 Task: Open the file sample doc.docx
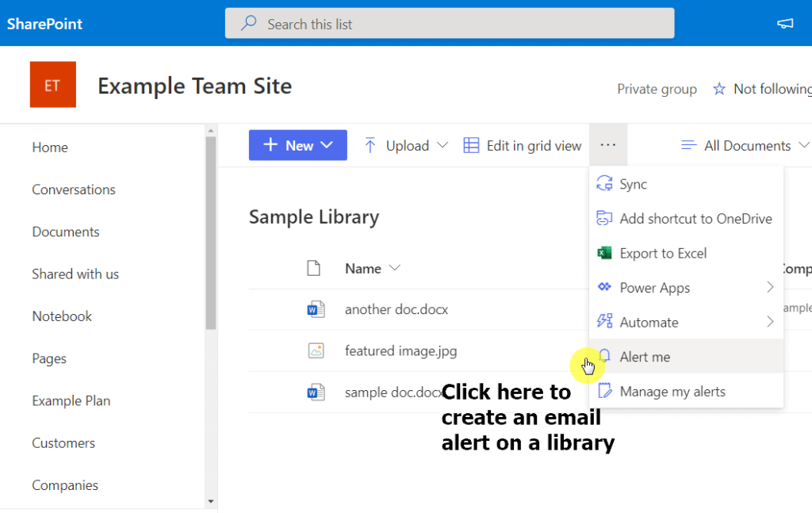coord(393,392)
